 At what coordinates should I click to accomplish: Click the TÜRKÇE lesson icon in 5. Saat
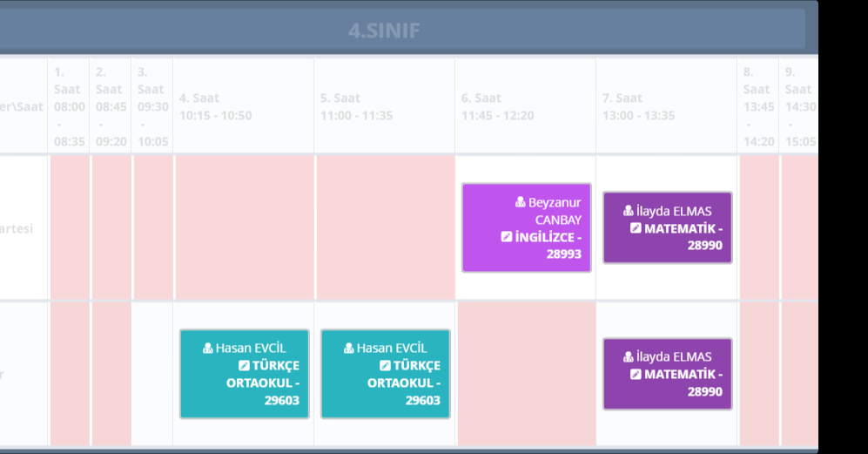coord(385,365)
